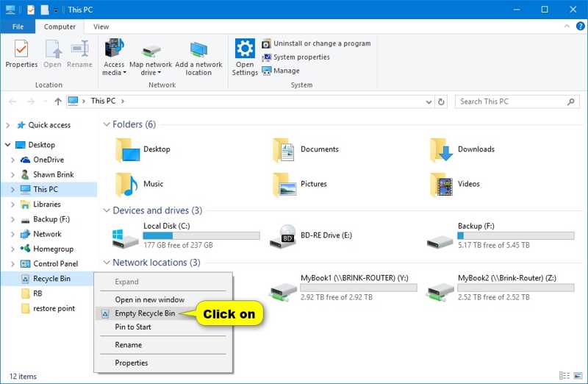588x384 pixels.
Task: Click the Refresh address bar button
Action: click(x=442, y=102)
